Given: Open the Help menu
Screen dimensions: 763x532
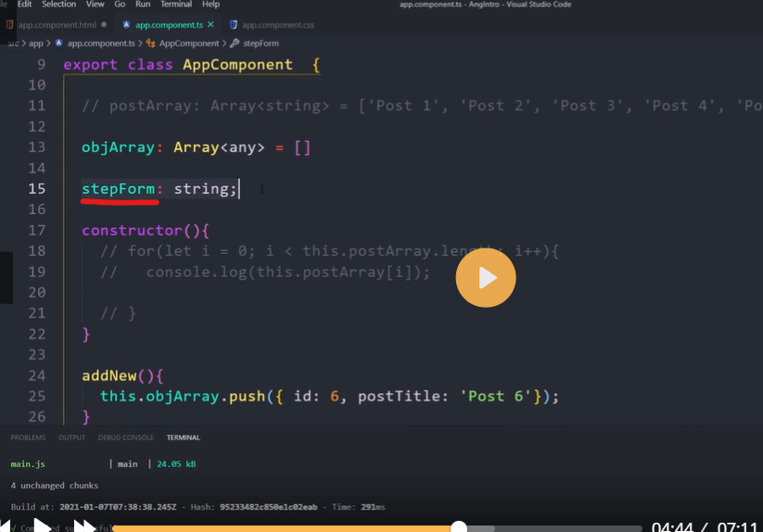Looking at the screenshot, I should coord(210,5).
